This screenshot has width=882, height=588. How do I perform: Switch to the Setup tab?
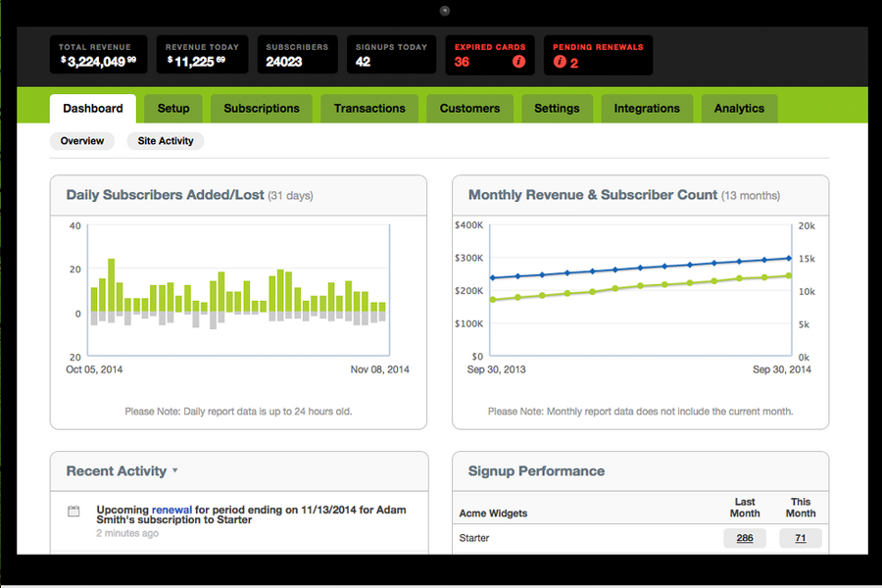click(x=173, y=108)
